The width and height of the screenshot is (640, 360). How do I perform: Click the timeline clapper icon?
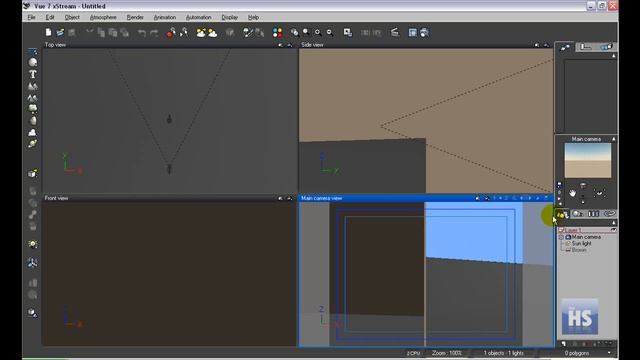click(x=394, y=32)
